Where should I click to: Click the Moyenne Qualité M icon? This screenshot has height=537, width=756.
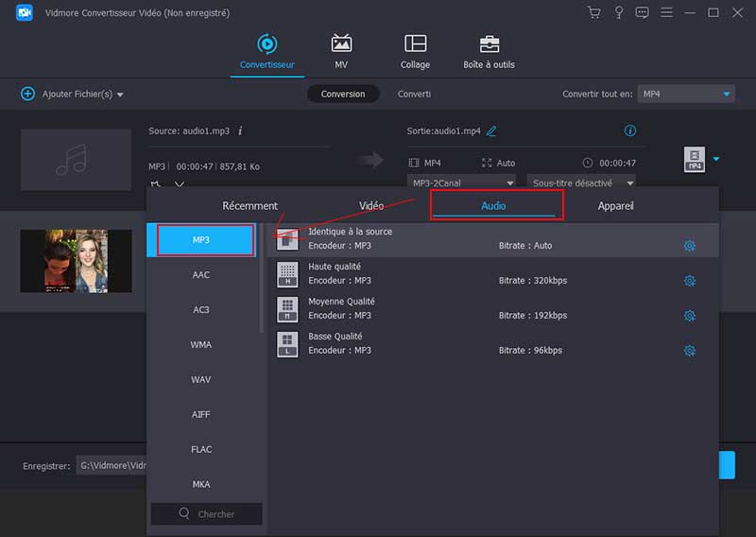click(x=287, y=309)
